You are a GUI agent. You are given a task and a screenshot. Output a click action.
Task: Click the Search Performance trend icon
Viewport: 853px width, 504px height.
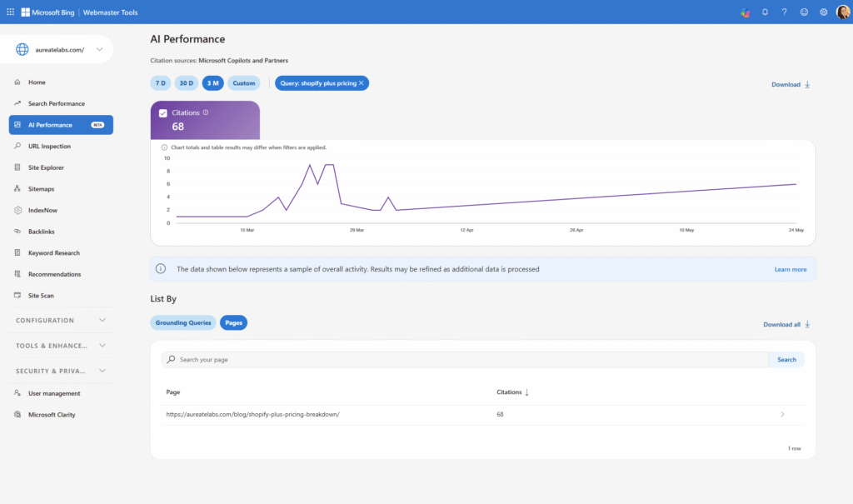coord(17,103)
